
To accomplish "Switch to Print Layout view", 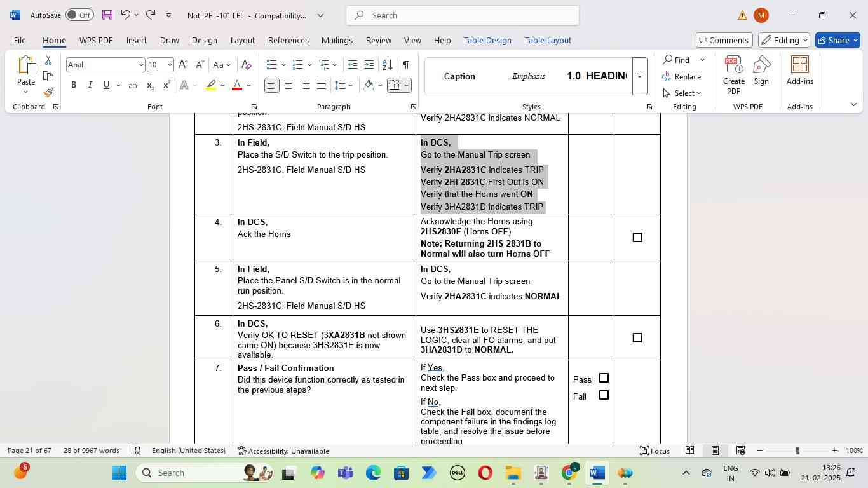I will pos(715,451).
